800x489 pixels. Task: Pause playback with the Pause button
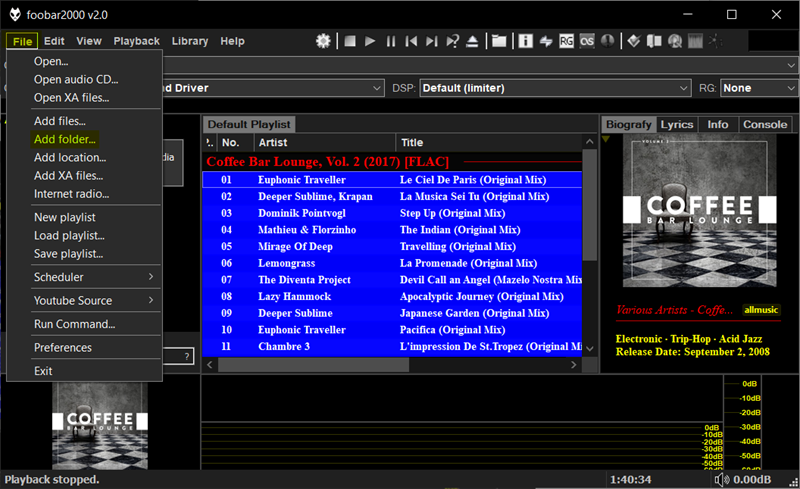point(391,41)
